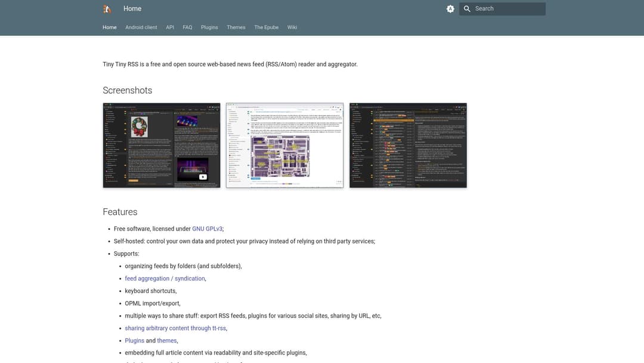The image size is (644, 363).
Task: Open the Android client tab
Action: click(141, 27)
